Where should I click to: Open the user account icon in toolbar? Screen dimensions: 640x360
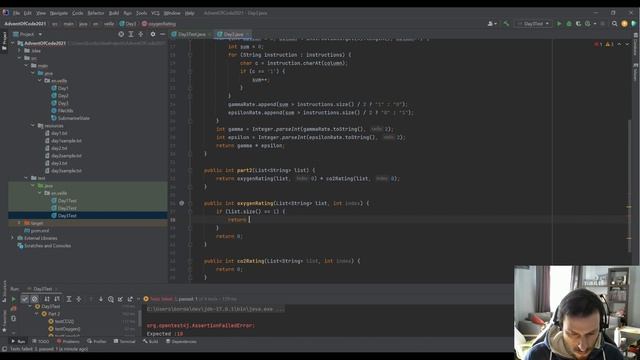[x=491, y=24]
